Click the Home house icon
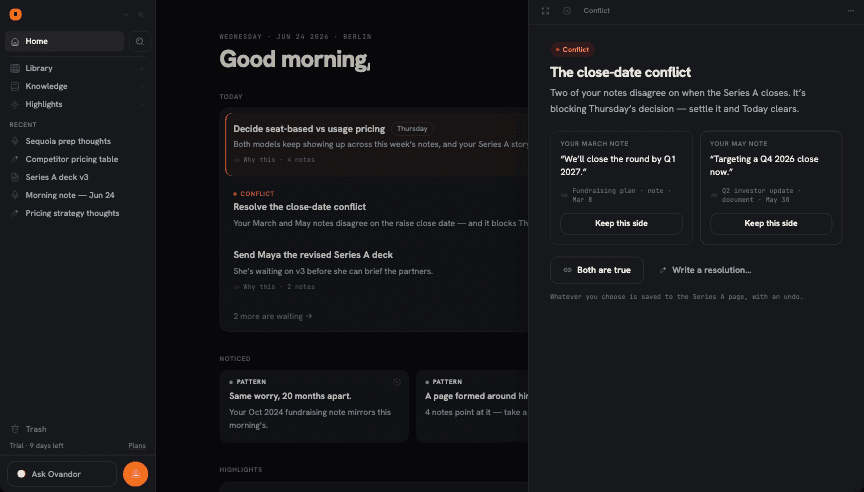Screen dimensions: 864x492 click(x=15, y=41)
